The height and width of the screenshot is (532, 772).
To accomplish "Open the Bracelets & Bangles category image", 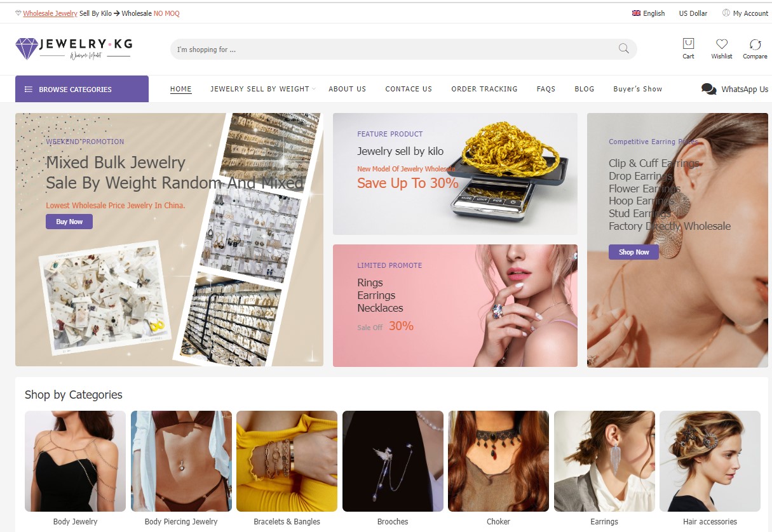I will click(x=287, y=461).
